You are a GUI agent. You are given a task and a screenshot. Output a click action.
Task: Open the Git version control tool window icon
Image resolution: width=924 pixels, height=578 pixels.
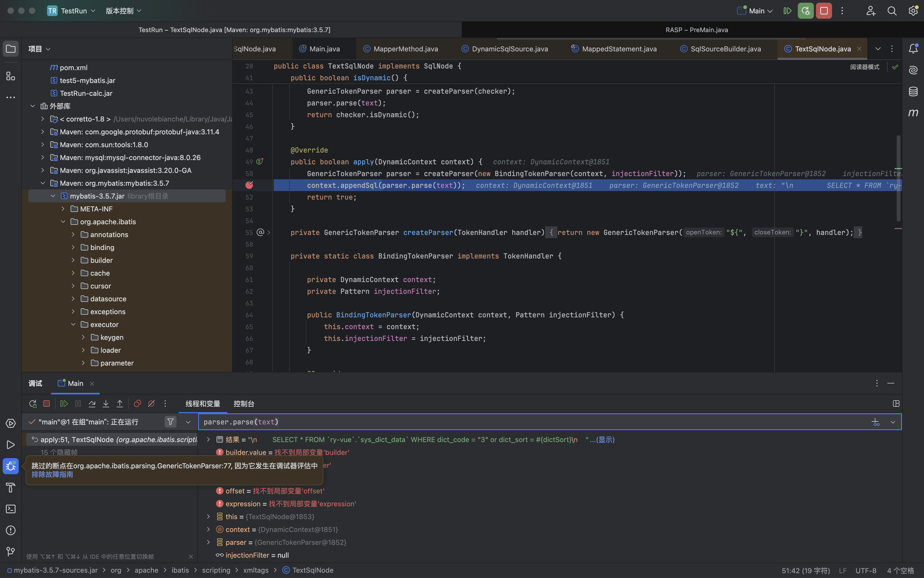11,552
